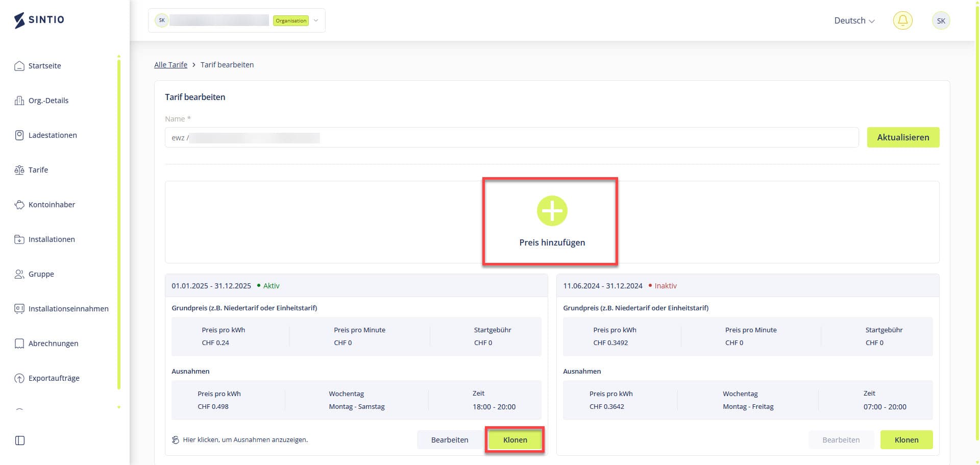Image resolution: width=980 pixels, height=465 pixels.
Task: Navigate to Alle Tarife breadcrumb link
Action: (170, 65)
